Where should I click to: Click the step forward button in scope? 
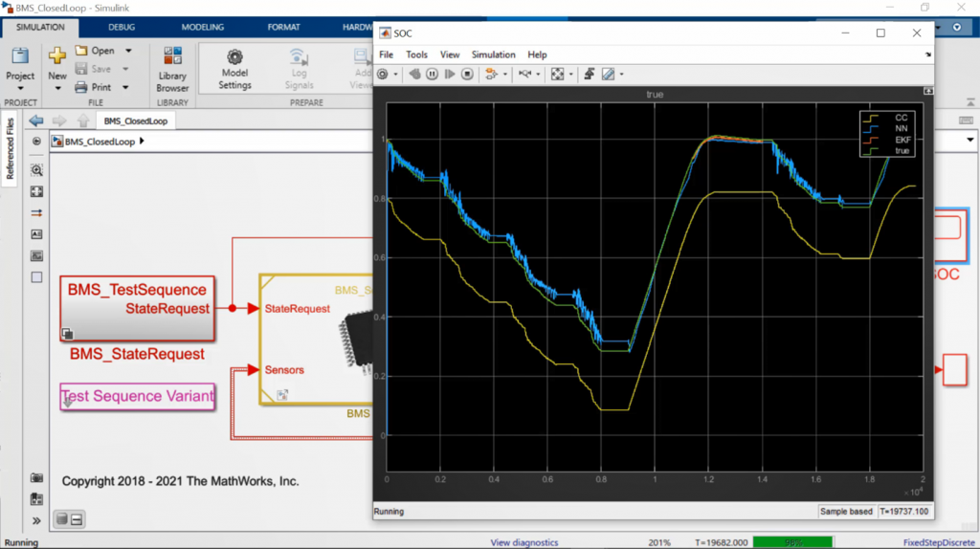tap(450, 74)
